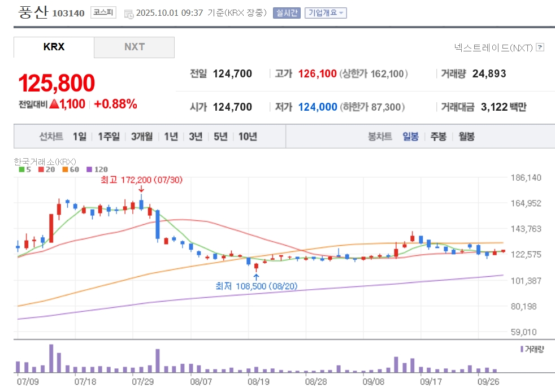The height and width of the screenshot is (392, 555).
Task: Click the current price 125,800
Action: pyautogui.click(x=57, y=83)
